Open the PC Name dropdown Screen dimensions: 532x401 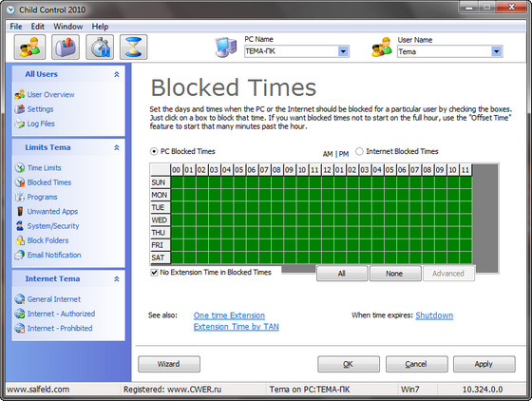(x=343, y=51)
